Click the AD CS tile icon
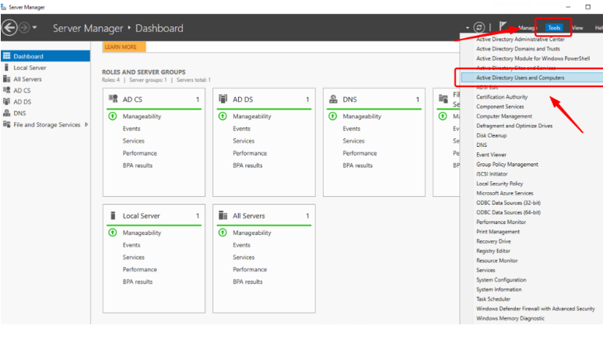Image resolution: width=603 pixels, height=364 pixels. [x=114, y=100]
